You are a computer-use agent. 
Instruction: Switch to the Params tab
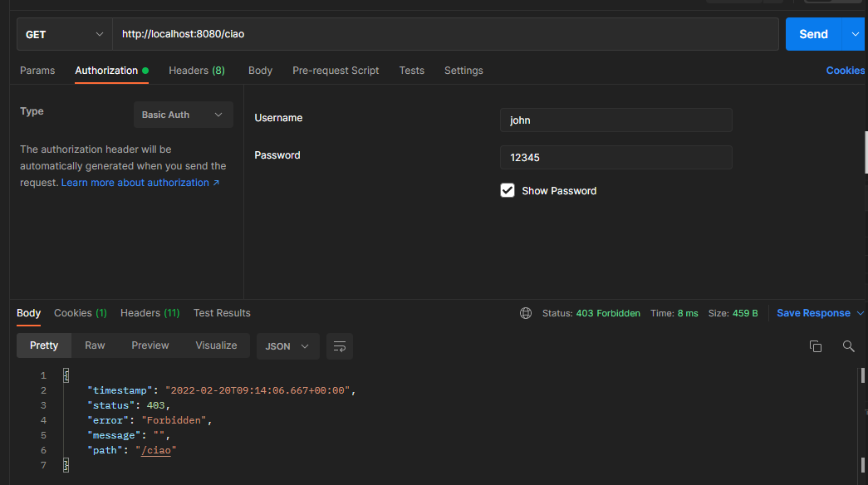click(37, 71)
